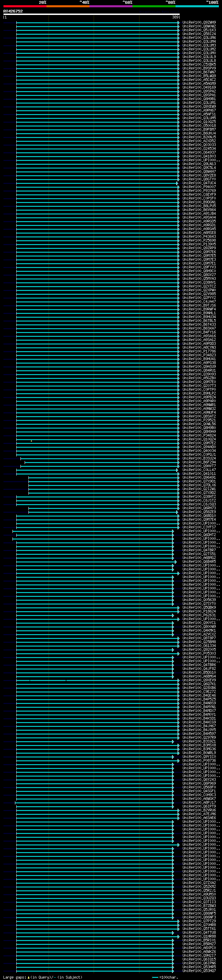The width and height of the screenshot is (222, 980).
Task: Select hit label UniRef100_C3YFS7
Action: [199, 527]
